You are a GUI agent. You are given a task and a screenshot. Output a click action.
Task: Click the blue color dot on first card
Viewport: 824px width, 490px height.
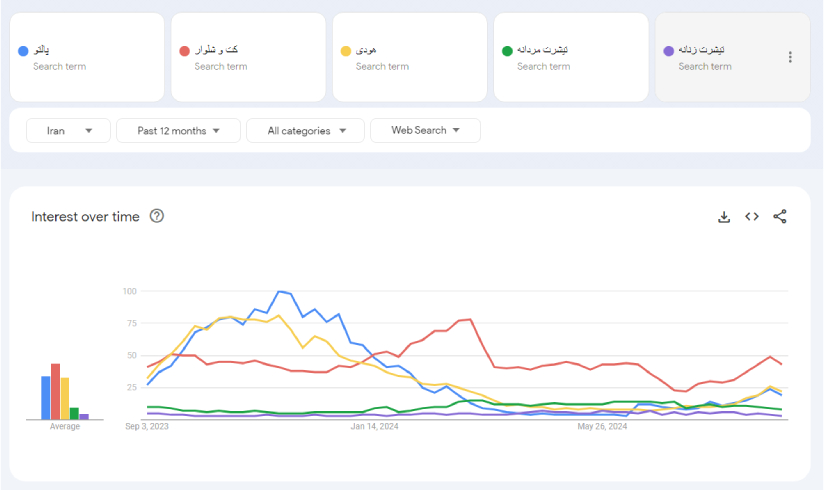point(23,51)
